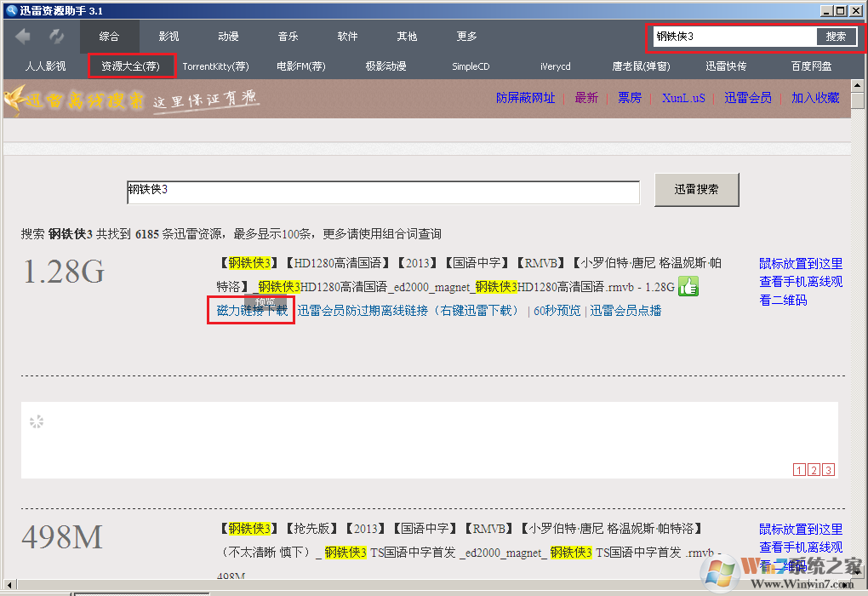This screenshot has width=868, height=596.
Task: Open the 迅雷会员 page
Action: pyautogui.click(x=748, y=97)
